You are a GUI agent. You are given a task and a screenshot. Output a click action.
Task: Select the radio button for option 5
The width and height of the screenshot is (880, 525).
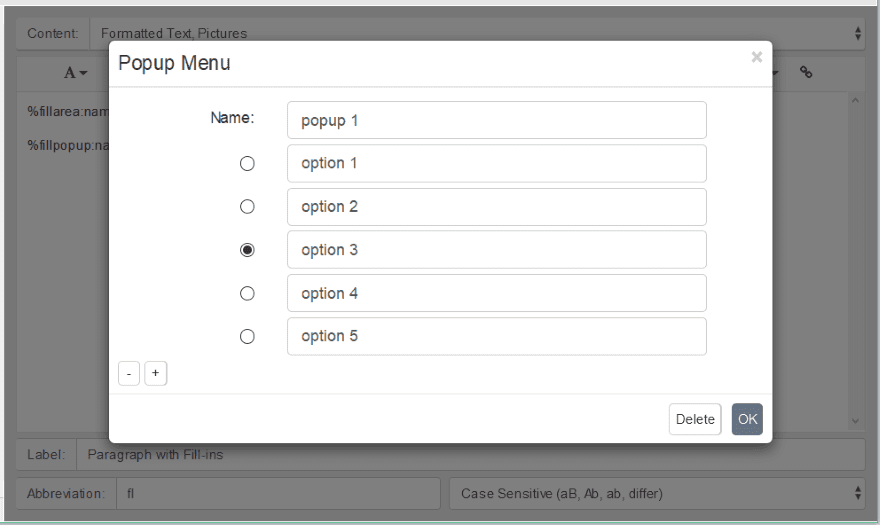pyautogui.click(x=248, y=336)
